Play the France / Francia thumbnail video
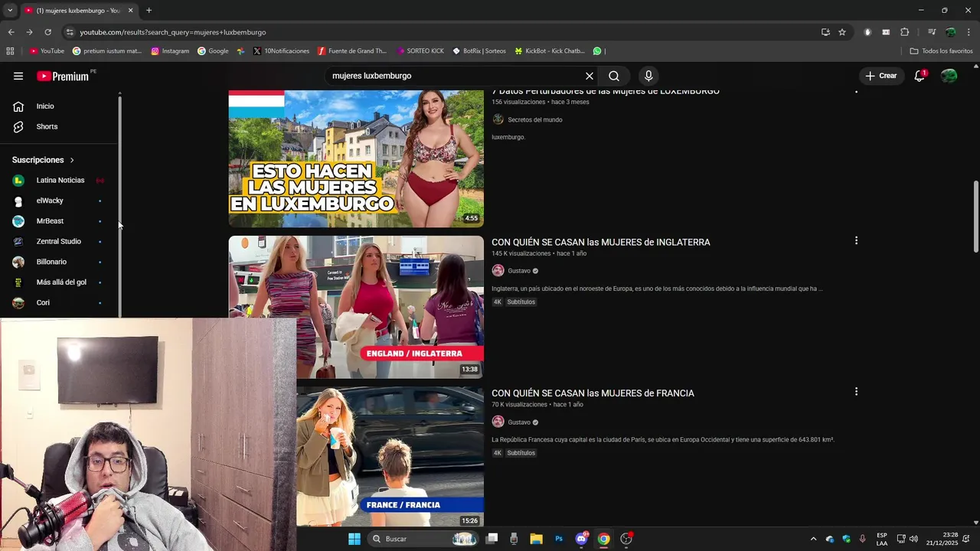 (x=390, y=457)
